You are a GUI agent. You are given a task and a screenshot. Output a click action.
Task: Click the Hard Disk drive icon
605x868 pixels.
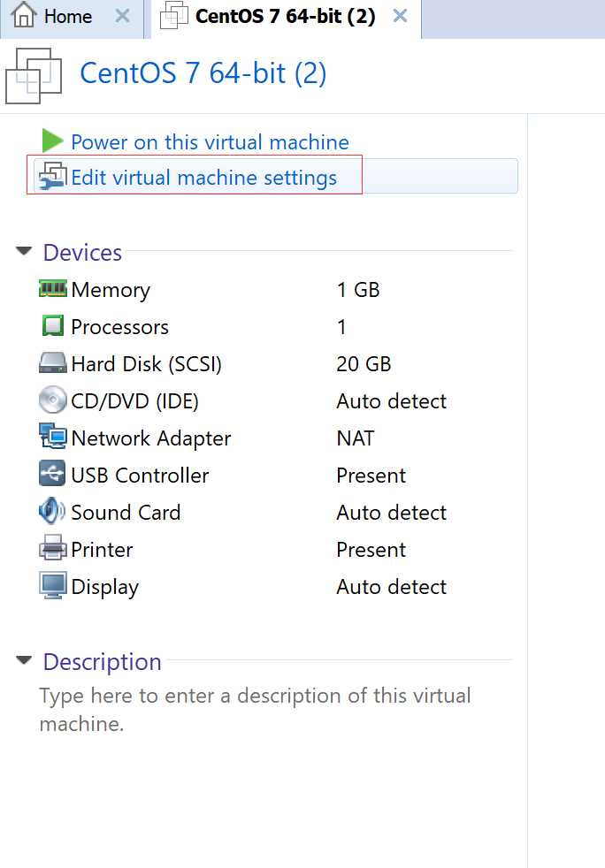click(53, 363)
